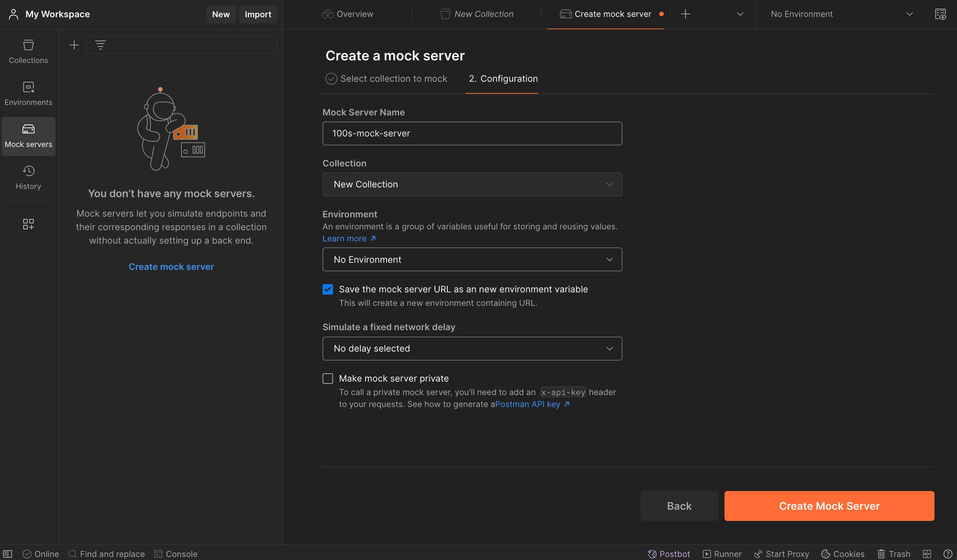Screen dimensions: 957x560
Task: Enable Make mock server private checkbox
Action: pyautogui.click(x=328, y=379)
